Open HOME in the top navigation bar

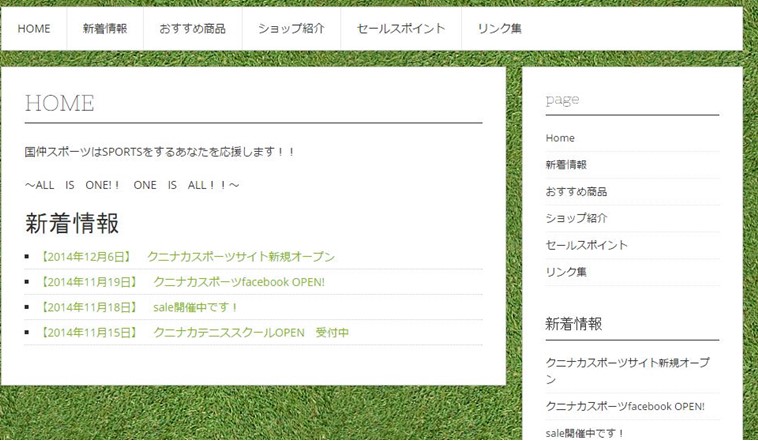point(34,29)
